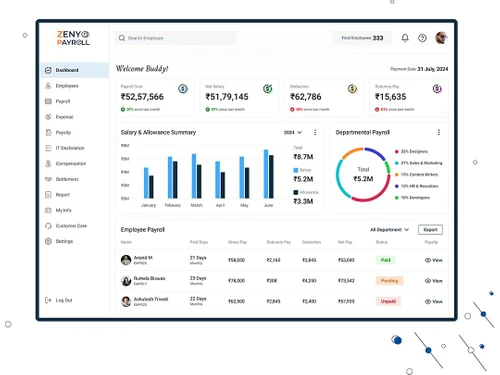
Task: Click the Pending status badge
Action: [389, 281]
